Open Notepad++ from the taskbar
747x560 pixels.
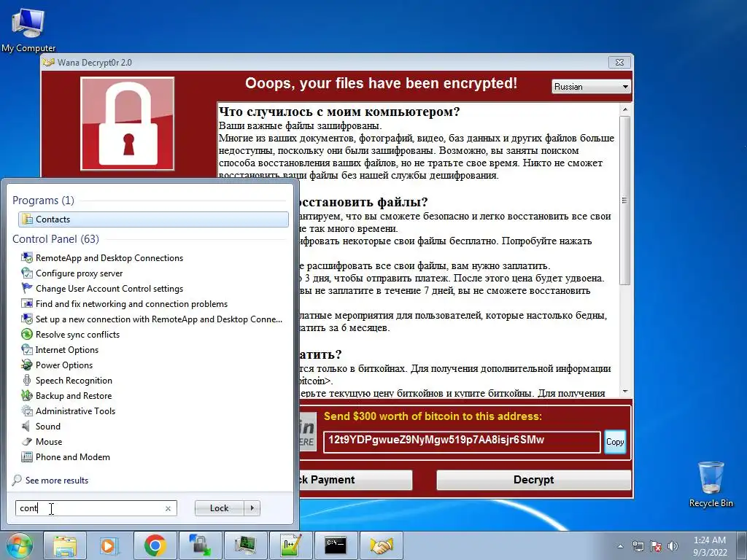click(290, 545)
